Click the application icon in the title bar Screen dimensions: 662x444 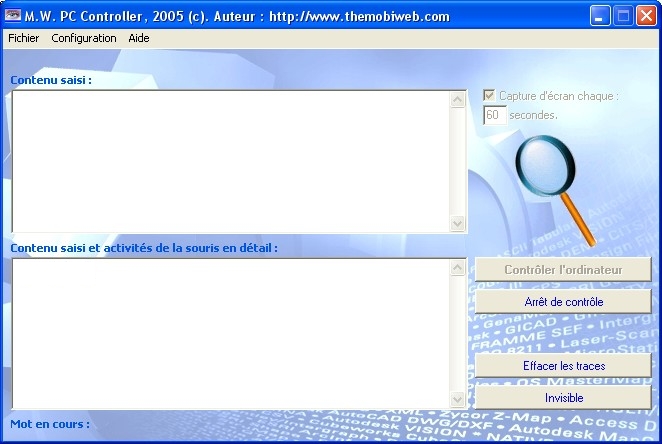pyautogui.click(x=14, y=16)
